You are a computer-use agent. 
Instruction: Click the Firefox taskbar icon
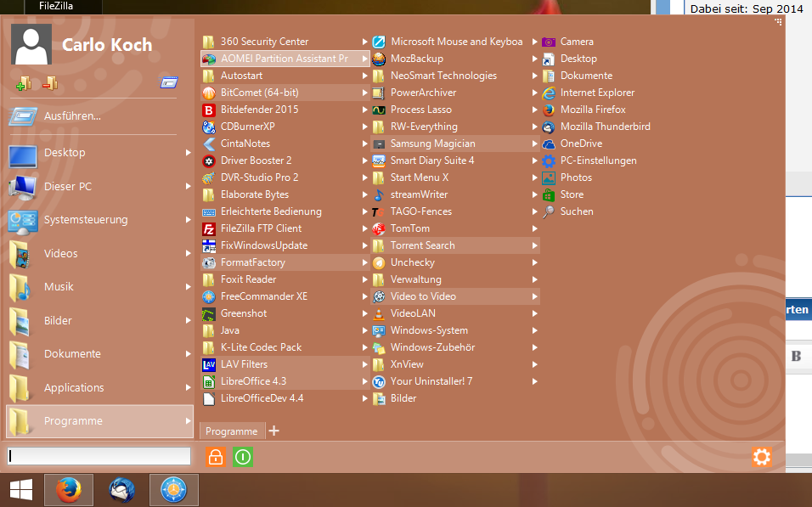[68, 490]
